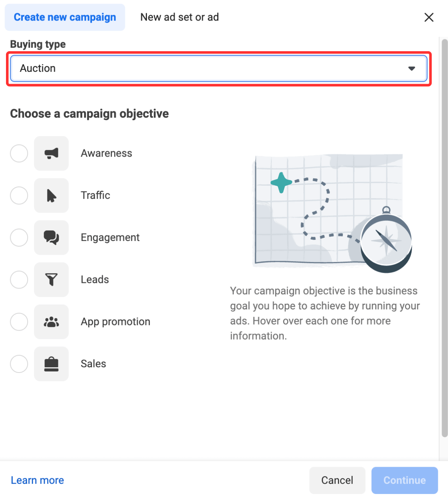This screenshot has width=448, height=497.
Task: Click the Sales shopping bag icon
Action: click(51, 364)
